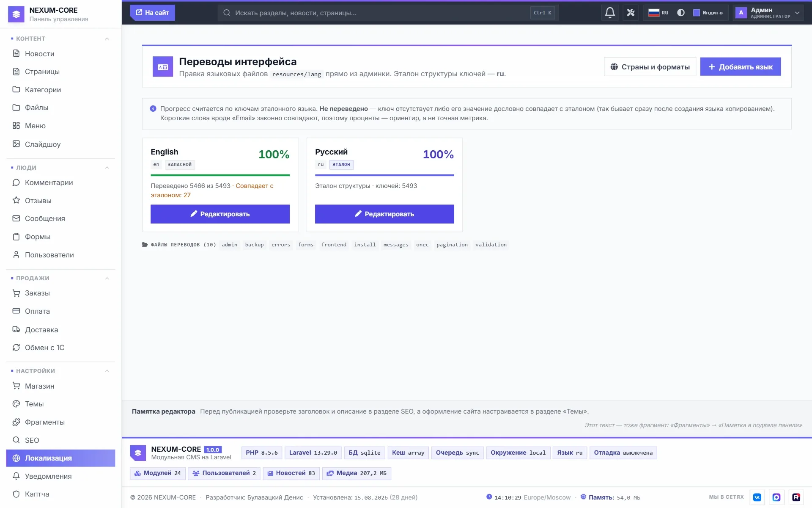Click the 'validation' translation file tag

coord(491,245)
